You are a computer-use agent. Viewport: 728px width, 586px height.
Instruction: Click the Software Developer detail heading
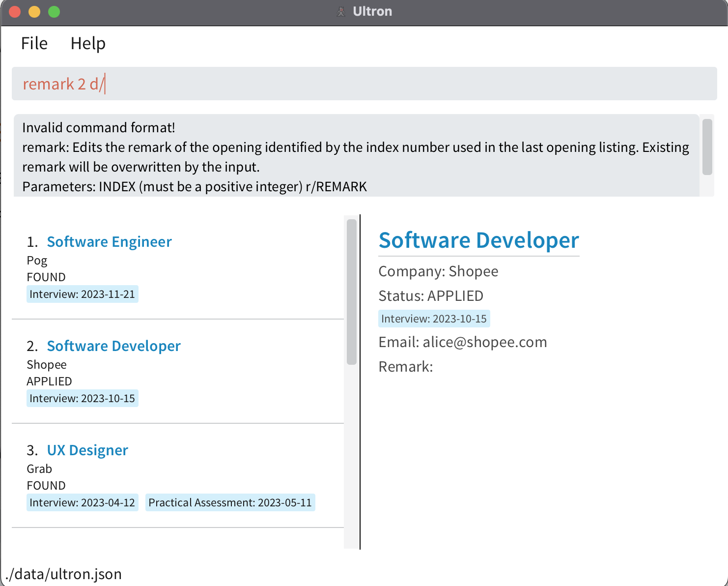[478, 240]
